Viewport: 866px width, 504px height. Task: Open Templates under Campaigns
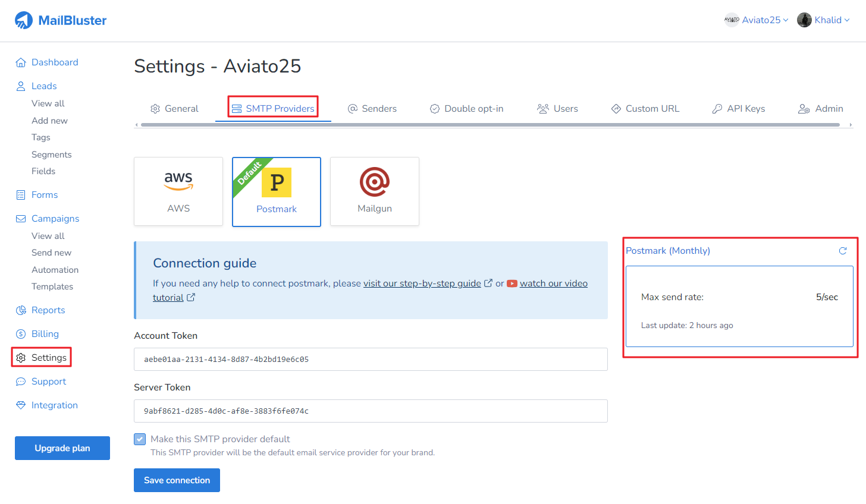52,286
